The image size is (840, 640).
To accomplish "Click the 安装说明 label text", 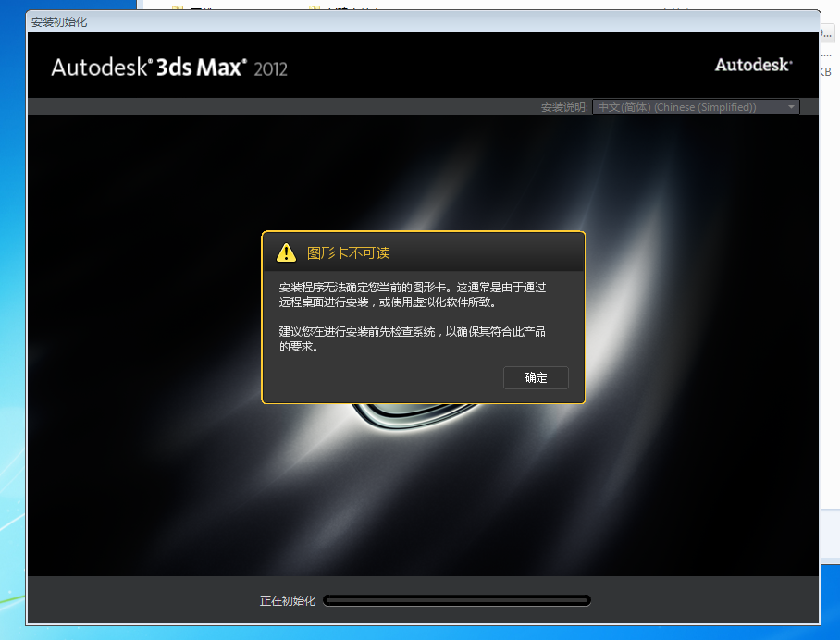I will (x=564, y=107).
